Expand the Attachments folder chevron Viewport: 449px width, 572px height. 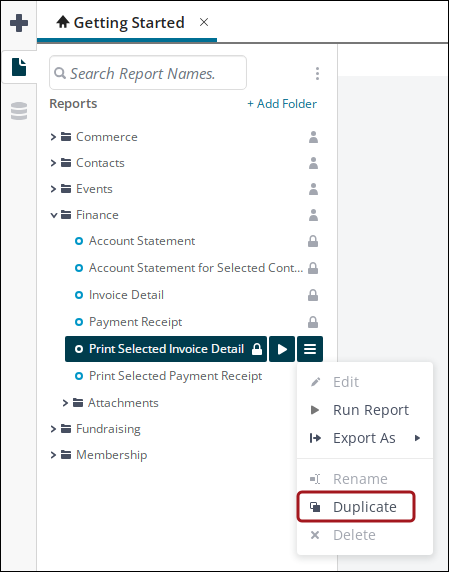tap(65, 403)
